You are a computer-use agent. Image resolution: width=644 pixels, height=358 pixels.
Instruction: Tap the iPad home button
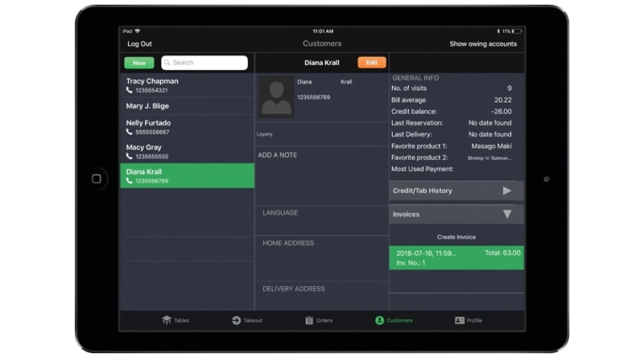point(97,179)
